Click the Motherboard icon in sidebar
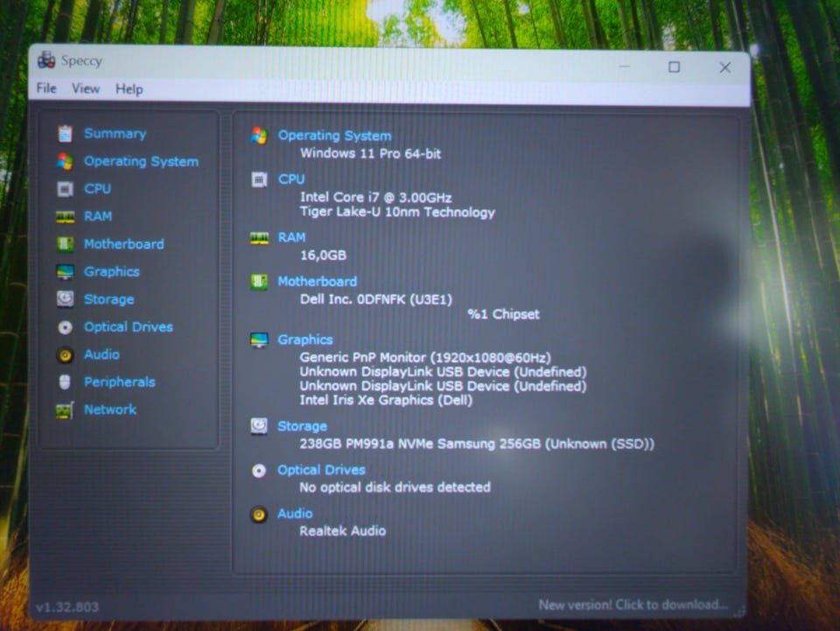Screen dimensions: 840x631 pos(66,244)
